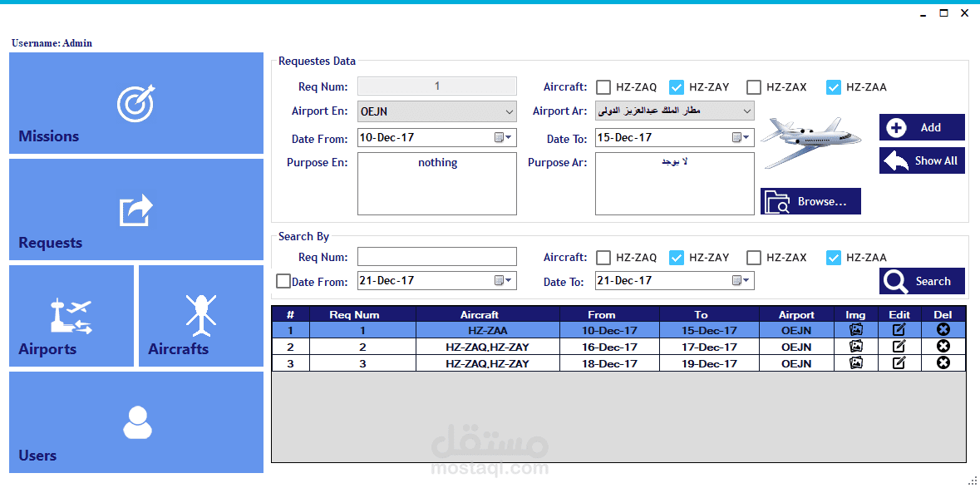980x488 pixels.
Task: Delete request row 3 with X icon
Action: (x=943, y=362)
